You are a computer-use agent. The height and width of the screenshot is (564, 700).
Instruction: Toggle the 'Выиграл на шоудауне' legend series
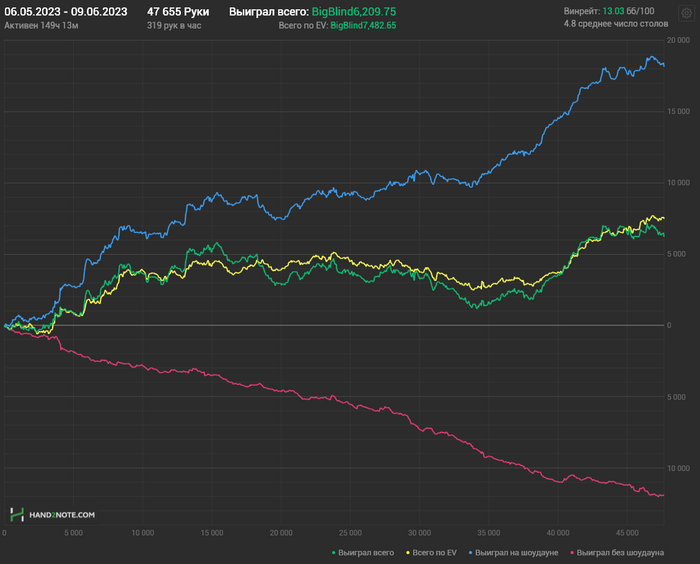[513, 553]
